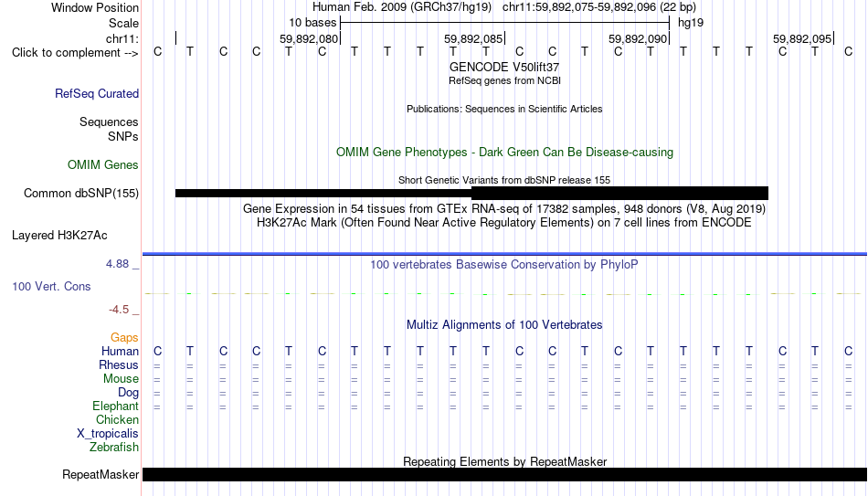Click the Common dbSNP(155) track label
The image size is (868, 496).
(x=81, y=194)
